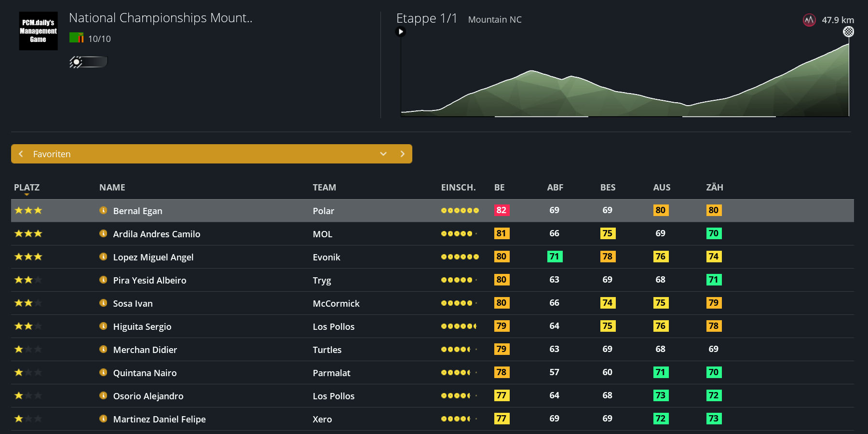Click the stage start play marker
The image size is (868, 434).
coord(400,32)
